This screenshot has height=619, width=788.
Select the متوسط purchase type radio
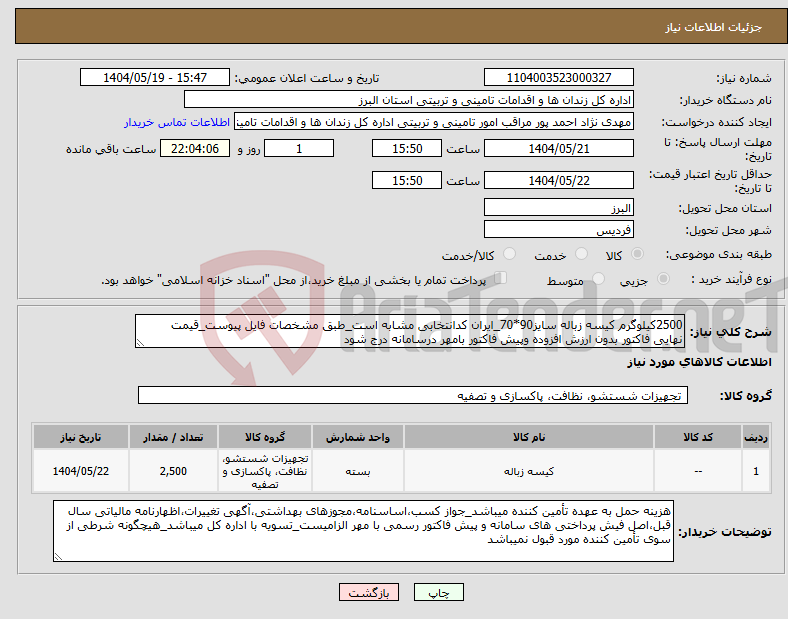pyautogui.click(x=598, y=278)
